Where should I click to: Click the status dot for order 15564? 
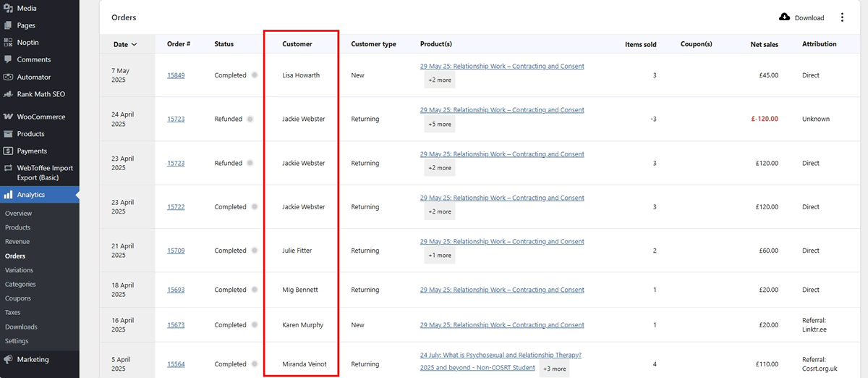[x=255, y=364]
